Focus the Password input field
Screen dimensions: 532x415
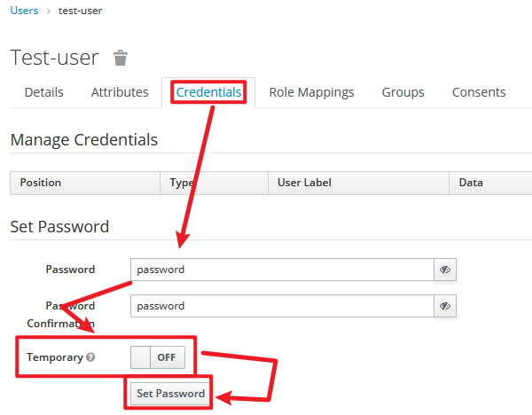click(x=282, y=270)
